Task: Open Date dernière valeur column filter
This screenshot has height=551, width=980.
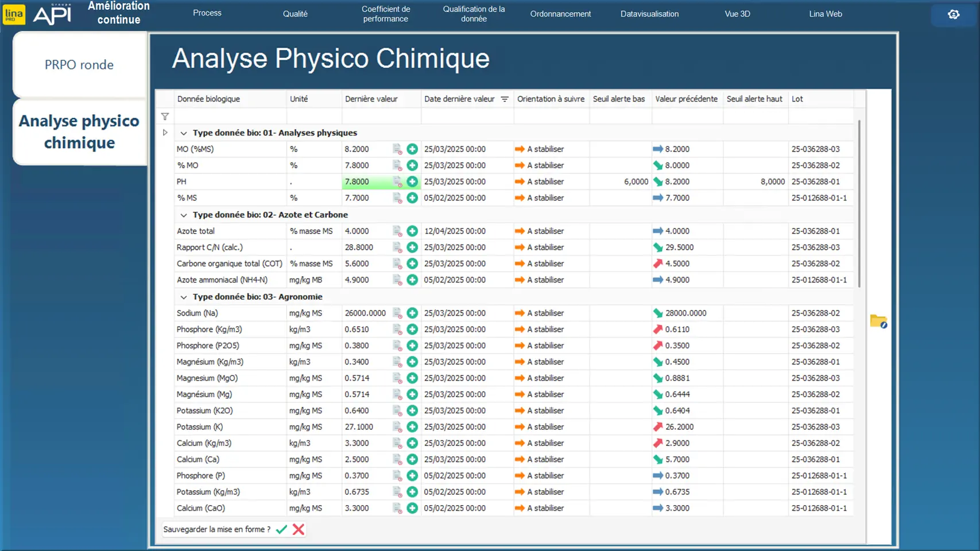Action: [505, 99]
